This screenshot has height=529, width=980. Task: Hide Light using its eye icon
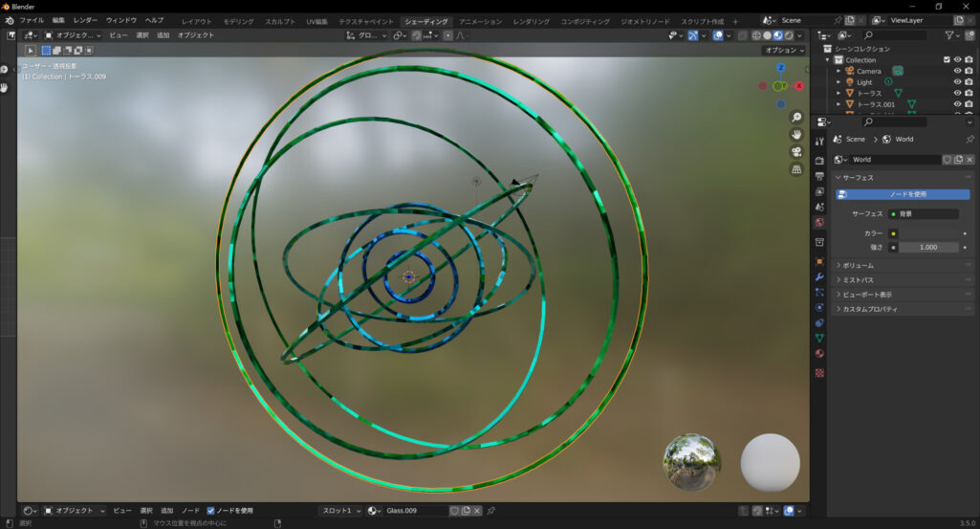coord(957,82)
